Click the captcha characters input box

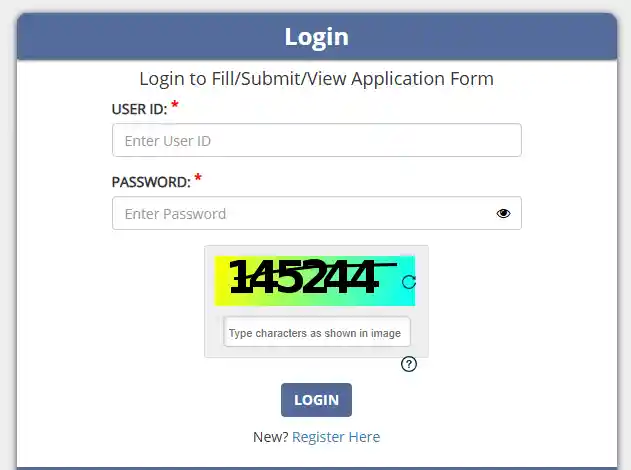point(316,333)
